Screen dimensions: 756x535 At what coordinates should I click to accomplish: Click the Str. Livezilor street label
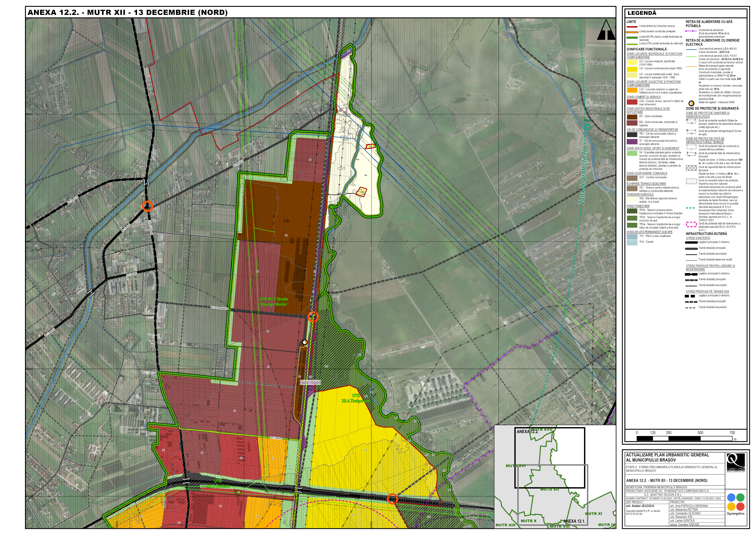coord(276,438)
